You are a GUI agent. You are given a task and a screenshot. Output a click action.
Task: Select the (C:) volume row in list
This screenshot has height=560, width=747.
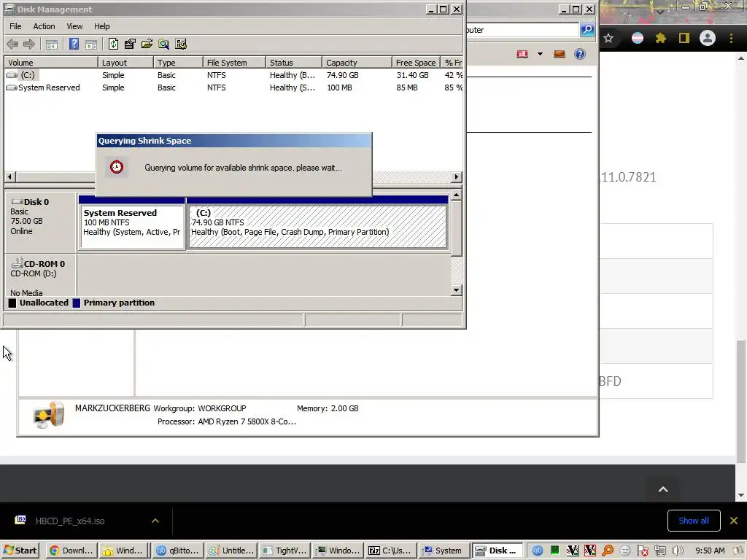point(233,75)
